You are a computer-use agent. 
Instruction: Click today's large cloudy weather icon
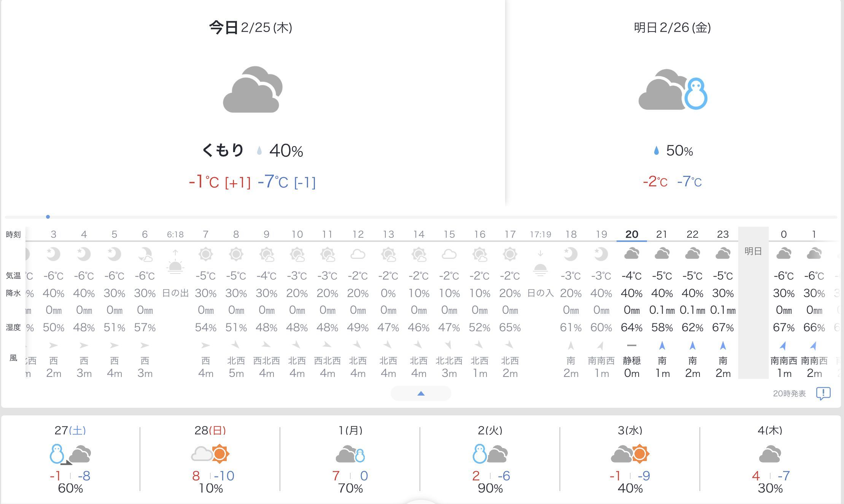(253, 89)
